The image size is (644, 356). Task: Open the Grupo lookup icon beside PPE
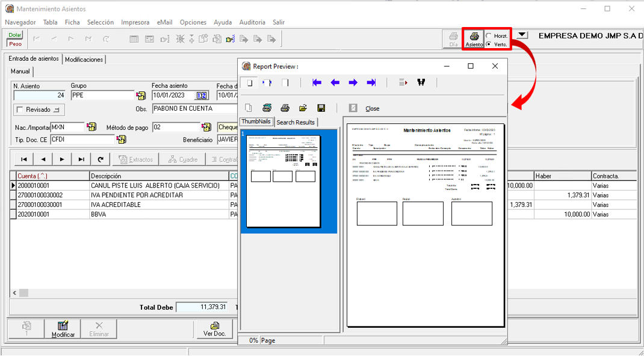pos(141,96)
